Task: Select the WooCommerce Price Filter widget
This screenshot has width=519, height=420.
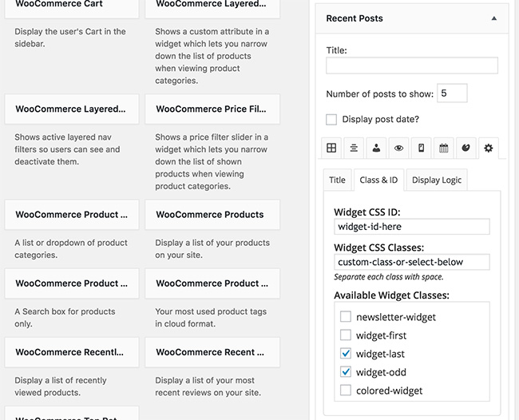Action: [212, 109]
